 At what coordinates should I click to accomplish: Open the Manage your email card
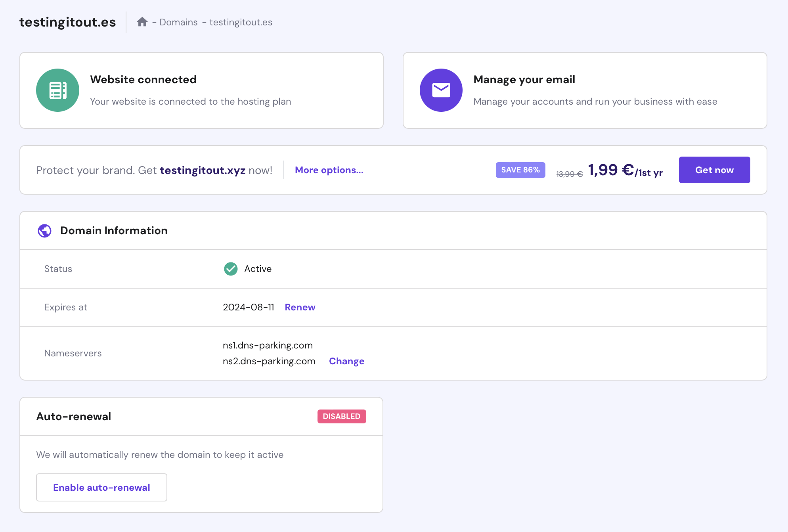point(585,90)
